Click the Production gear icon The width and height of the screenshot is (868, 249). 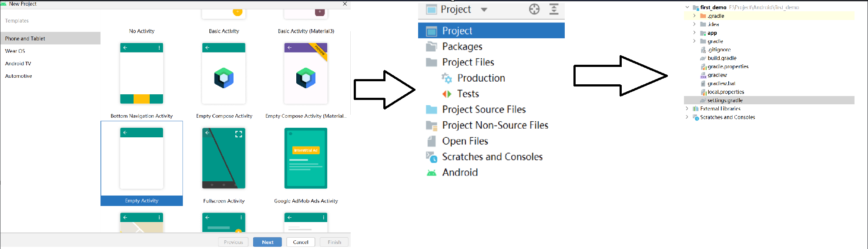pyautogui.click(x=447, y=78)
